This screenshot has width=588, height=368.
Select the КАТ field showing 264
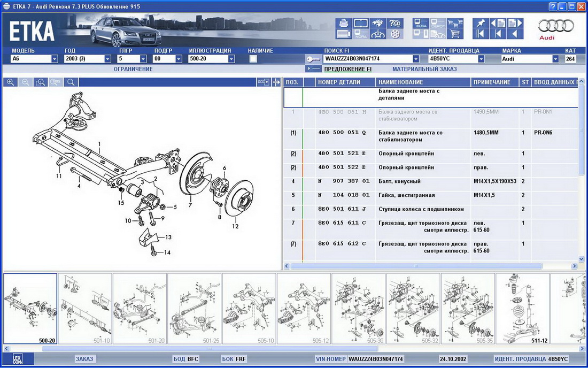(x=570, y=59)
